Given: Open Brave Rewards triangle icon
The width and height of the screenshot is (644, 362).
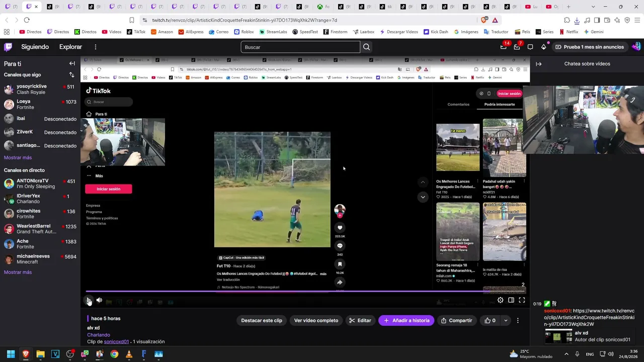Looking at the screenshot, I should tap(495, 20).
